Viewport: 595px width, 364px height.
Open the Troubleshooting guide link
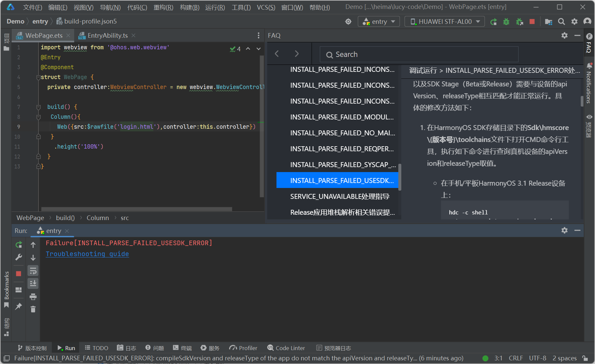(87, 254)
